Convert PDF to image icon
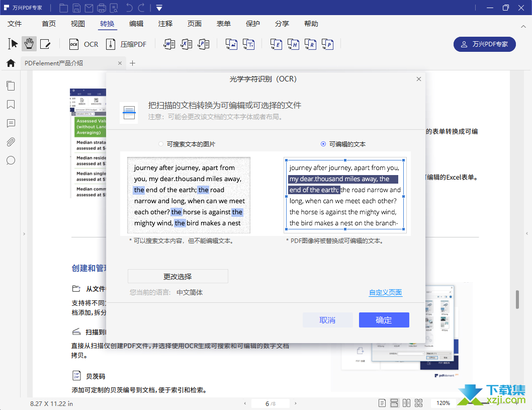 (232, 44)
